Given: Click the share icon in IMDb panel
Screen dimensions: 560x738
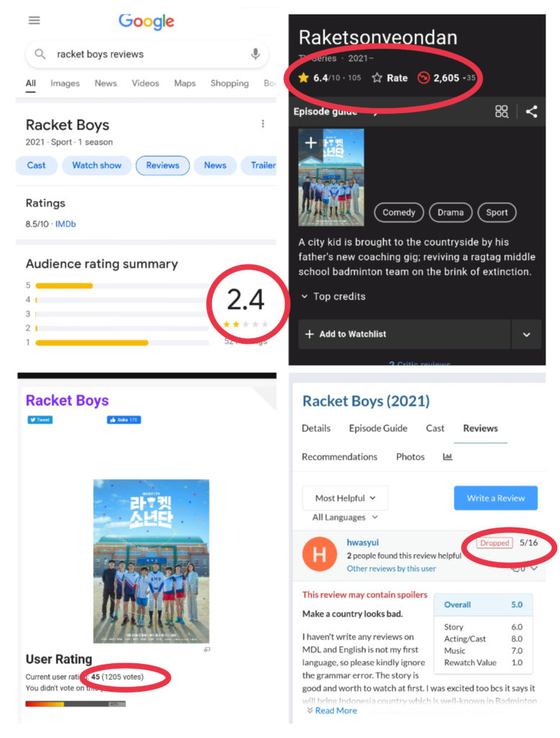Looking at the screenshot, I should (531, 112).
